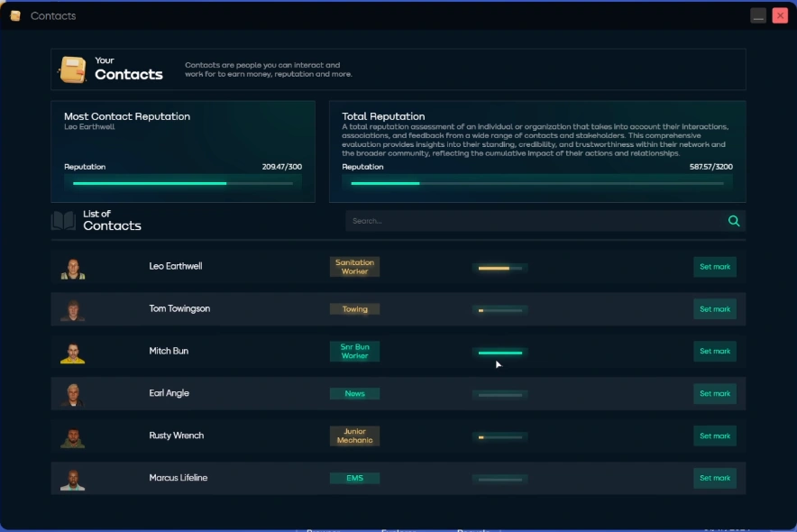Set mark for Leo Earthwell
797x532 pixels.
(x=715, y=267)
